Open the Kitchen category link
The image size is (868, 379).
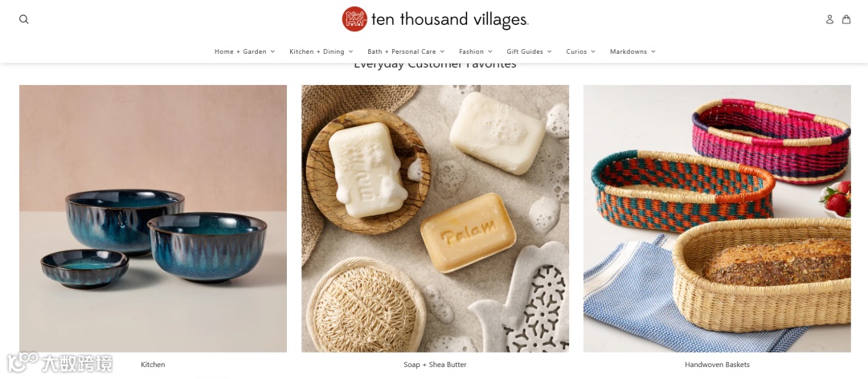[153, 365]
